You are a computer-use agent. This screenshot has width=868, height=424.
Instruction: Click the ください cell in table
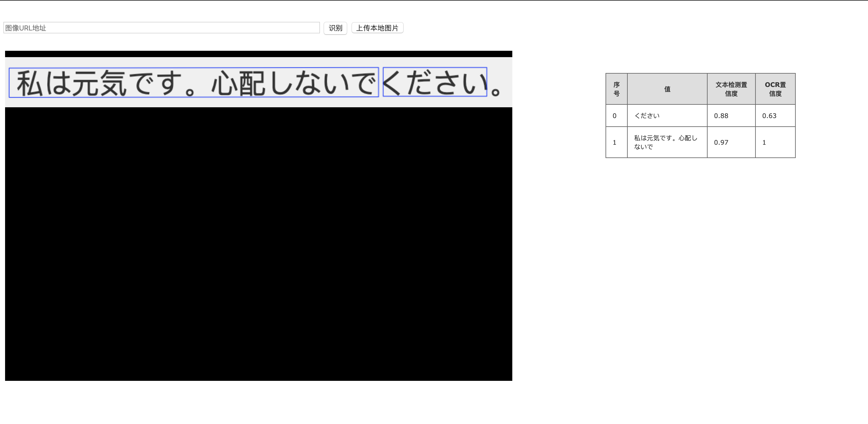point(667,116)
